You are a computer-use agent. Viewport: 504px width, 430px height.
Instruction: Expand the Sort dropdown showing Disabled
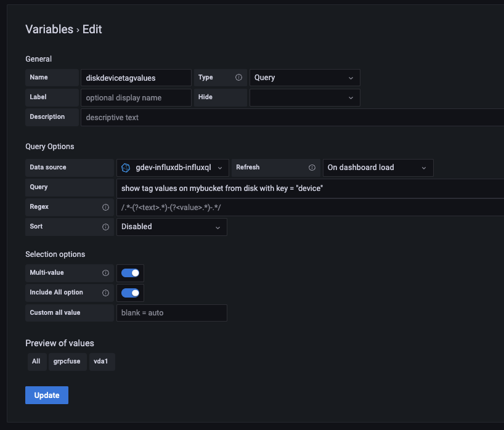pos(171,226)
